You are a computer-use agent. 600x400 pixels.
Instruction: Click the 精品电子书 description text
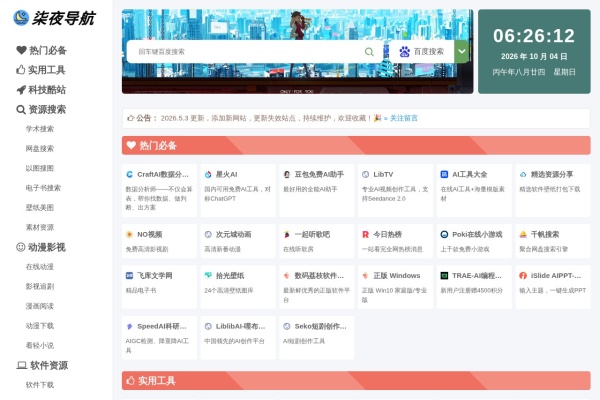coord(141,291)
